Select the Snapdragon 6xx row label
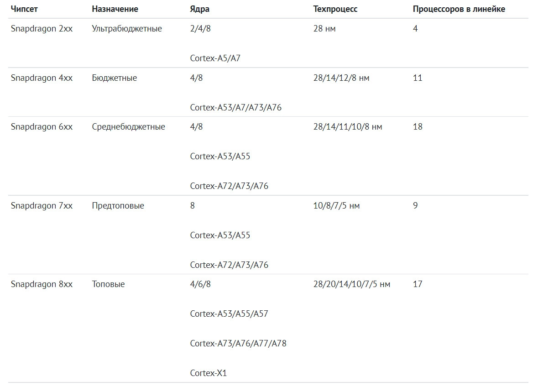Image resolution: width=538 pixels, height=392 pixels. (42, 127)
